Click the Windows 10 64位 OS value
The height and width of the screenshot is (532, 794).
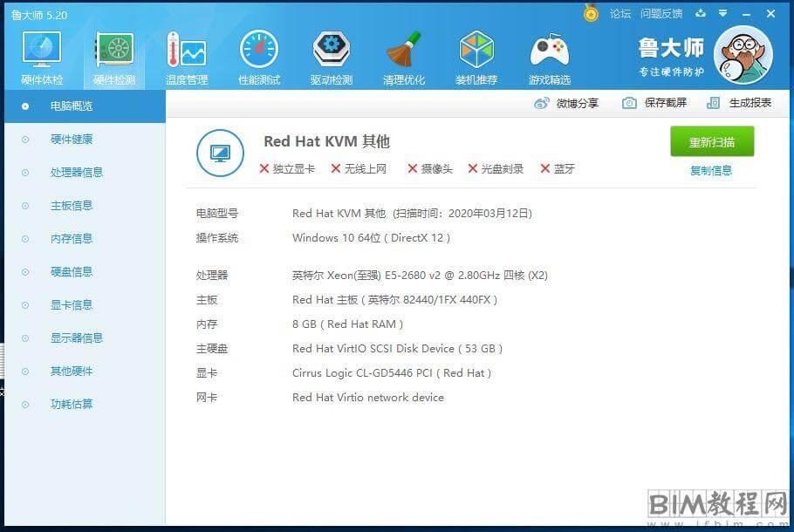371,238
